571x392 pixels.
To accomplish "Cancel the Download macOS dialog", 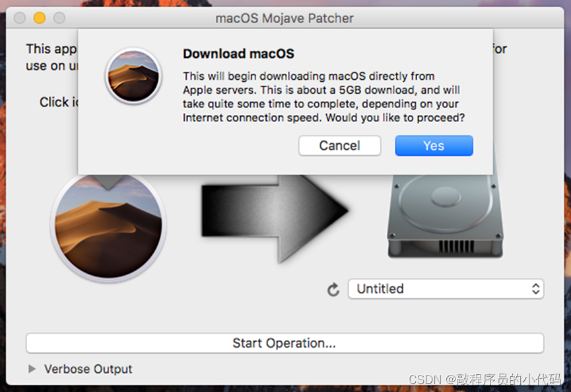I will pyautogui.click(x=339, y=146).
